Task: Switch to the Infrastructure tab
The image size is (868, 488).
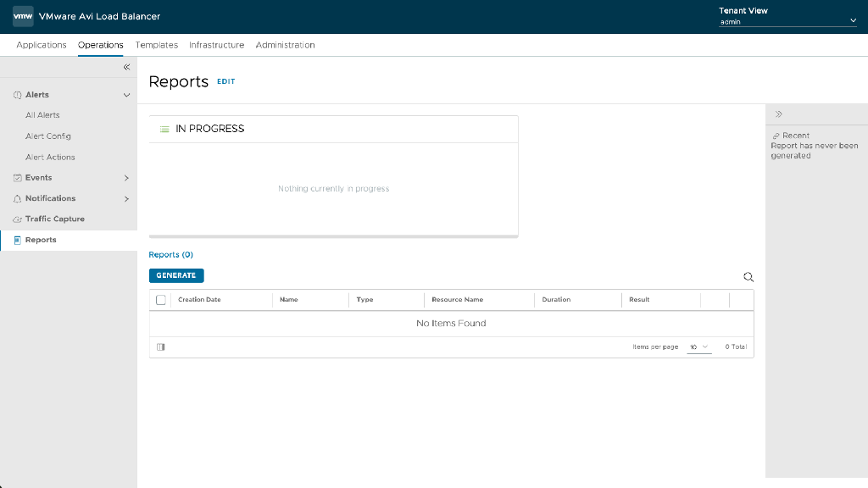Action: click(216, 45)
